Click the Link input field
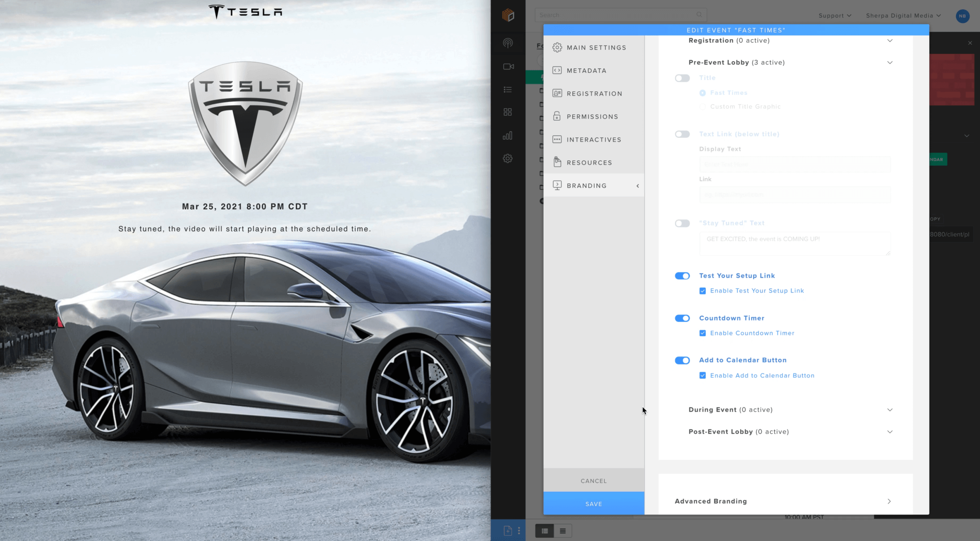980x541 pixels. point(795,195)
